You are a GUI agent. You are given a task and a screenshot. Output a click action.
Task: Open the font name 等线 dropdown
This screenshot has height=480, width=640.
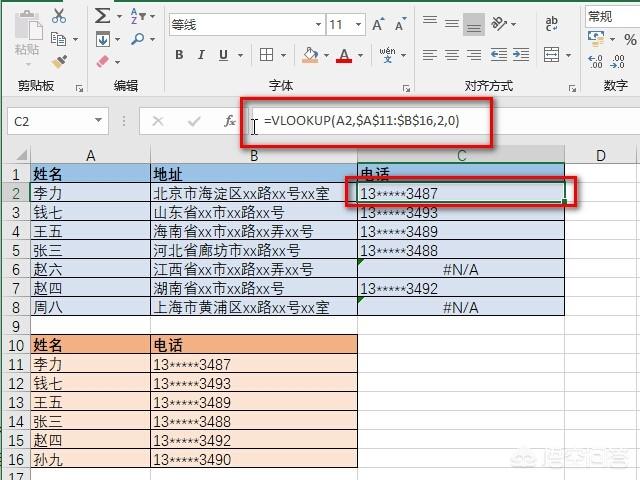(x=318, y=24)
